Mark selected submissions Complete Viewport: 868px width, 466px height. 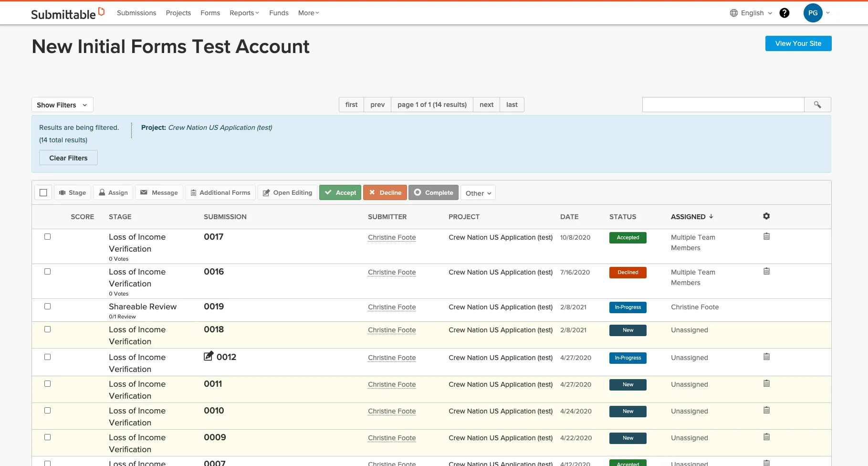[433, 192]
